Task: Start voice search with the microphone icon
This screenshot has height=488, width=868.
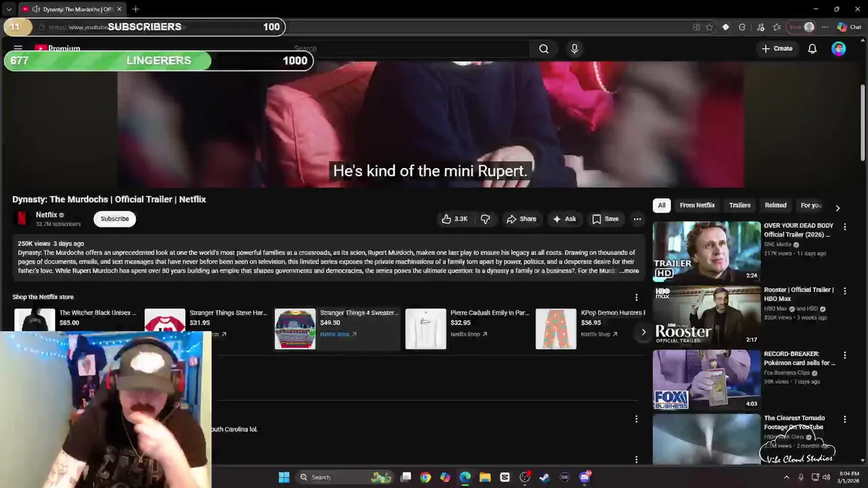Action: click(x=574, y=49)
